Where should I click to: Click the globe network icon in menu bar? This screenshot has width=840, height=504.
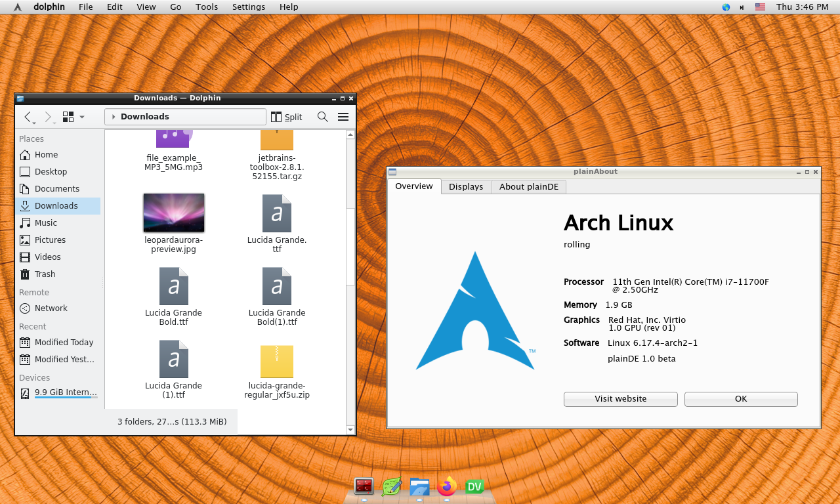point(726,7)
